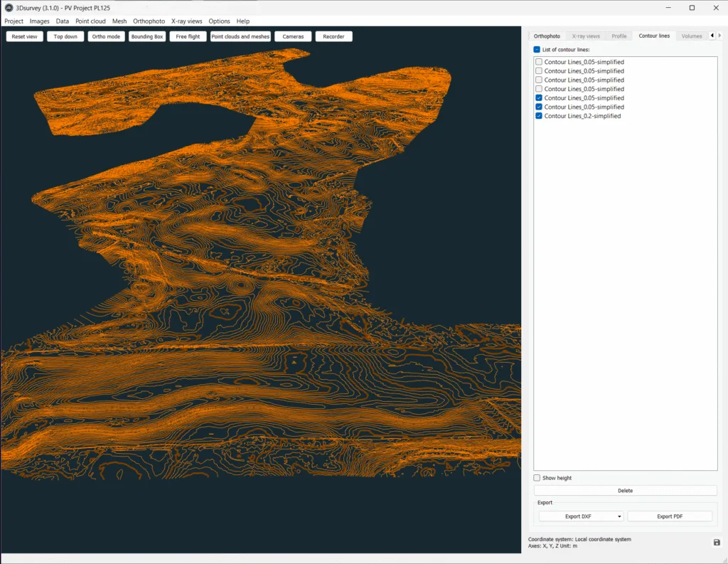Select the 'Contour Lines_0.2-simplified' list row label
Screen dimensions: 728x564
(x=582, y=116)
